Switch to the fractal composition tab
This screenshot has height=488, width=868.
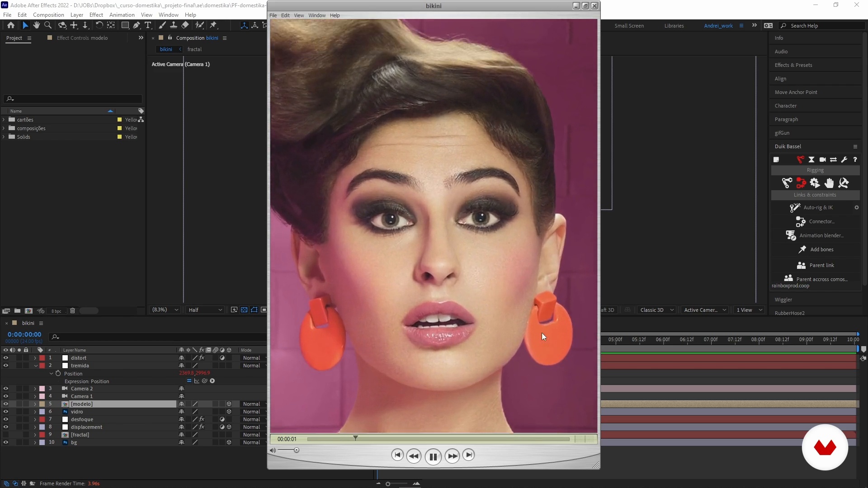click(x=194, y=49)
